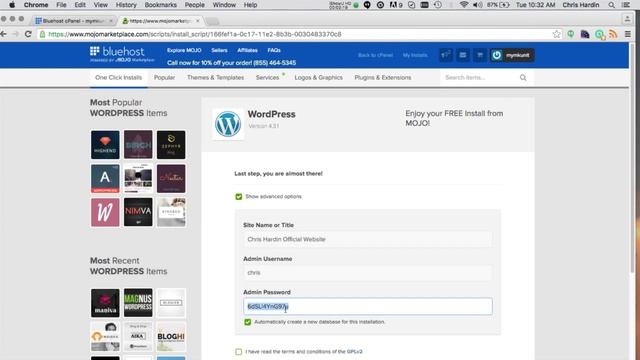Open Logos & Graphics tab
The width and height of the screenshot is (640, 360).
(x=318, y=78)
